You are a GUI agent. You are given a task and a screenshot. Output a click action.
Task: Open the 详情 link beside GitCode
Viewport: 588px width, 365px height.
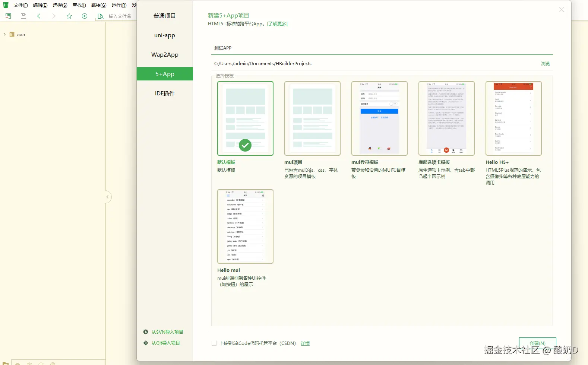coord(305,343)
